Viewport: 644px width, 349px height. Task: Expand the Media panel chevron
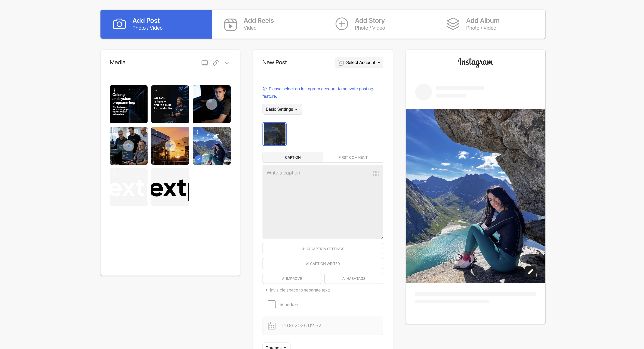click(x=227, y=63)
